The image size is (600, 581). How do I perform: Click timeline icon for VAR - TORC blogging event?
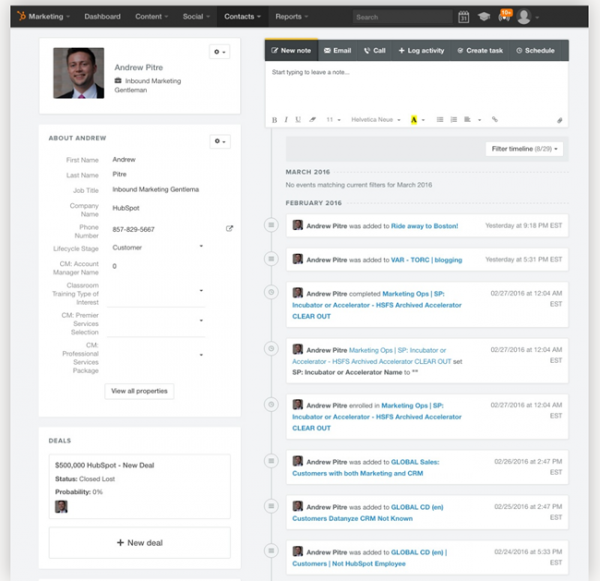pos(271,259)
